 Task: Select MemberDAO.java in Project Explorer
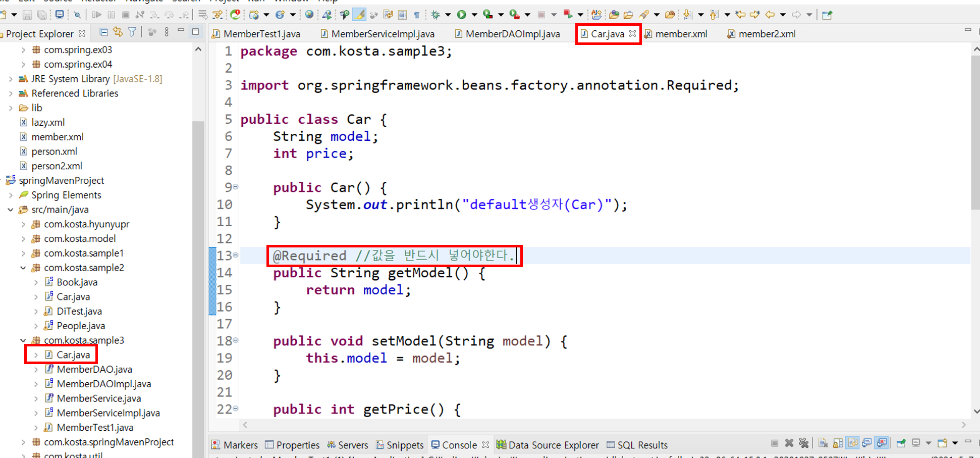(94, 369)
